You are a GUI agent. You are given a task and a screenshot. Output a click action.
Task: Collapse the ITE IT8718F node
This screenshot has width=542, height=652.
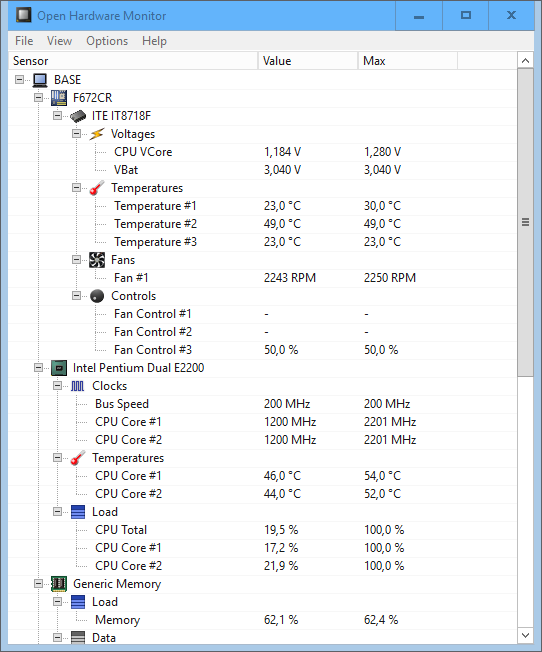[57, 116]
